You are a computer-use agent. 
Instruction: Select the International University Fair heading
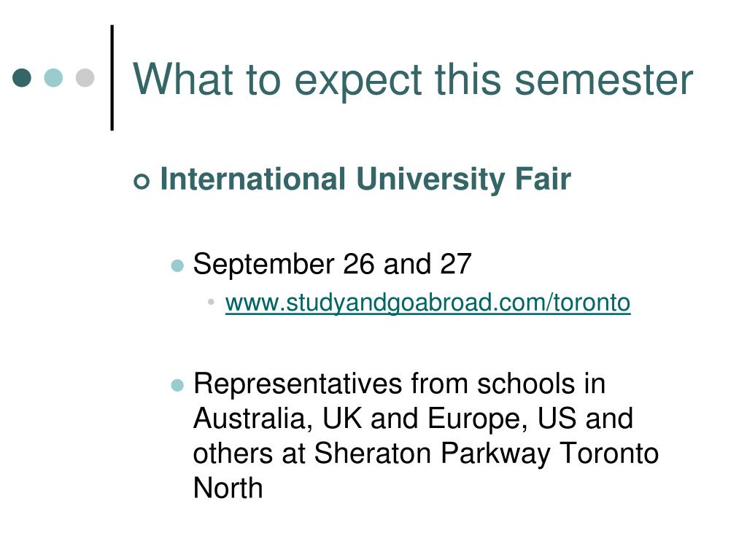point(365,179)
